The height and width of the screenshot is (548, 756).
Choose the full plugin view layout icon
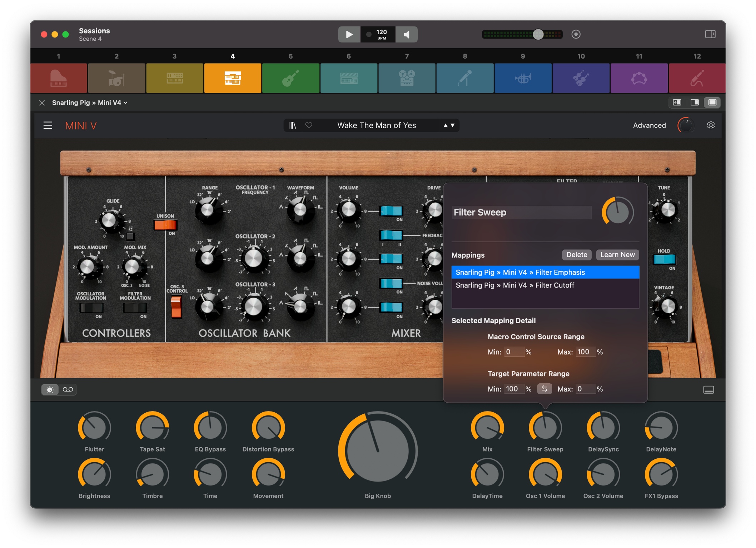point(712,103)
